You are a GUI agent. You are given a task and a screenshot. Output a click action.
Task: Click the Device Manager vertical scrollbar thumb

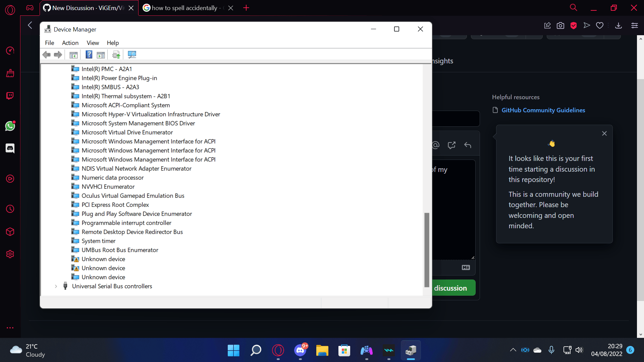pos(427,250)
